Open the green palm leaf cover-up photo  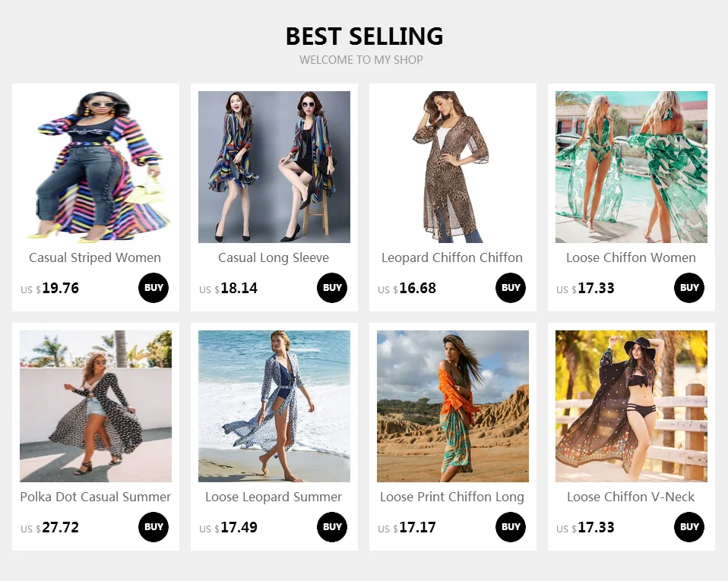coord(631,167)
